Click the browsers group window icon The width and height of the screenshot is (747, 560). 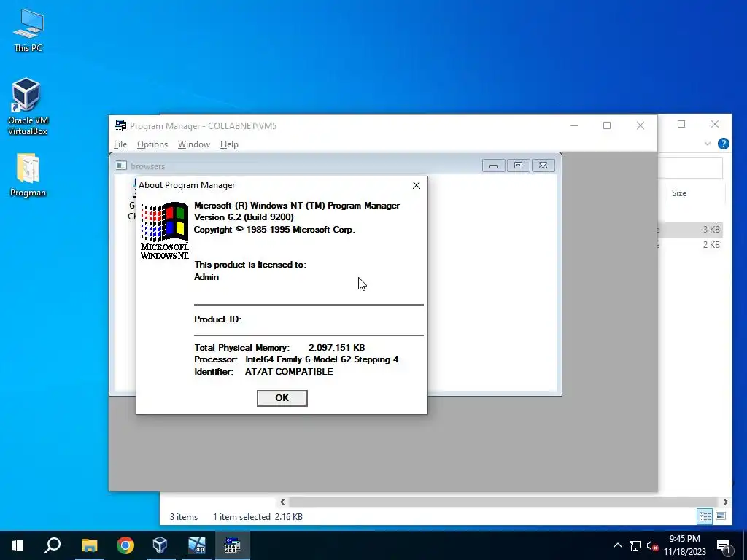tap(121, 166)
